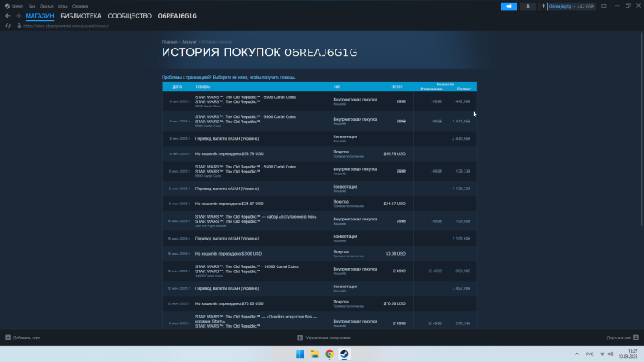
Task: Click the Дата column header
Action: [x=177, y=86]
